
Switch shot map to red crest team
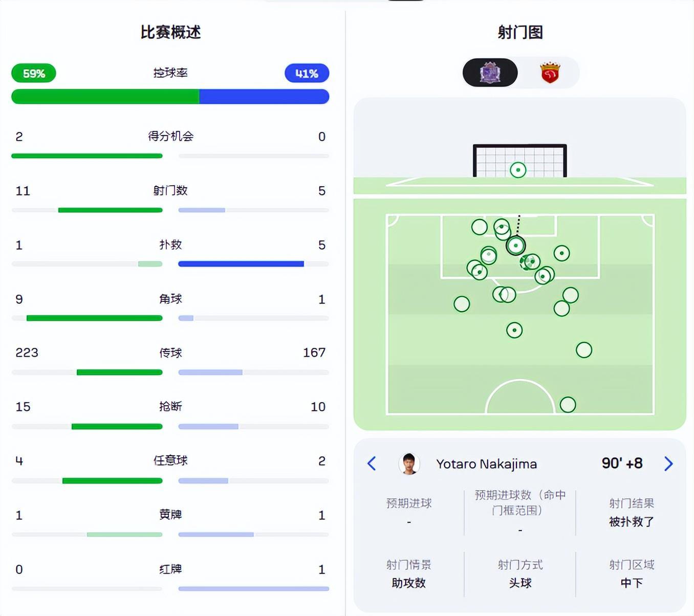click(x=550, y=73)
